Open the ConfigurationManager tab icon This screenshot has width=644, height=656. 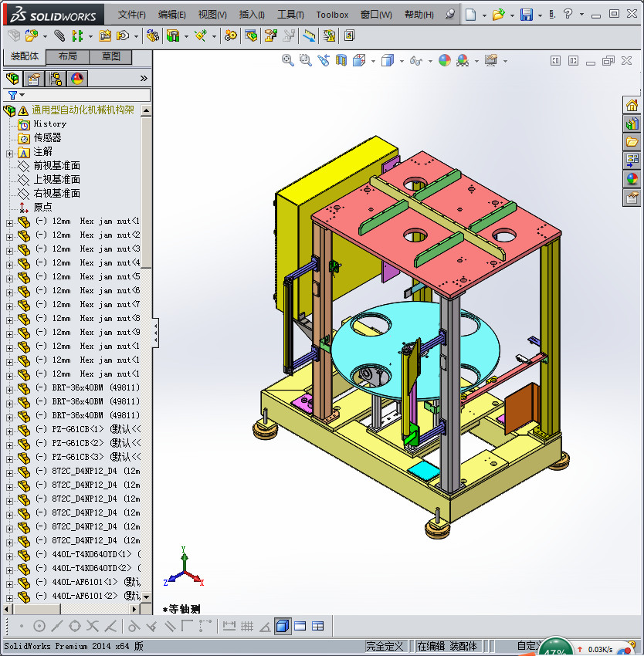click(56, 78)
